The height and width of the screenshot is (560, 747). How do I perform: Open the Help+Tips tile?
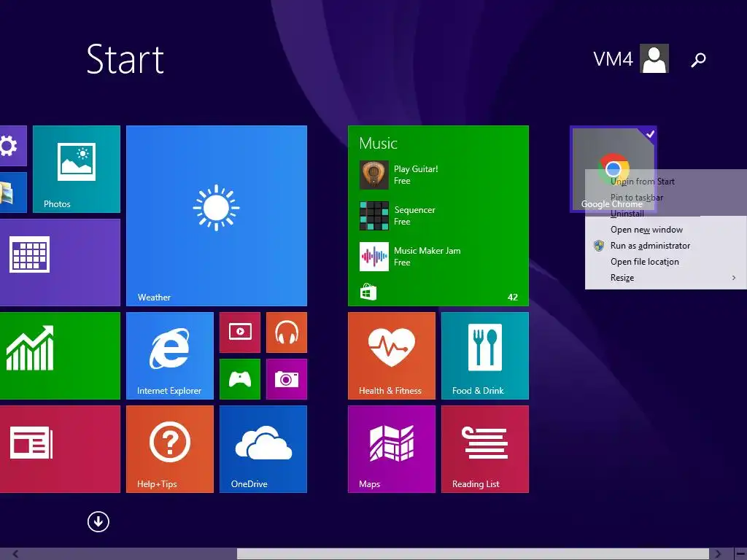click(169, 449)
